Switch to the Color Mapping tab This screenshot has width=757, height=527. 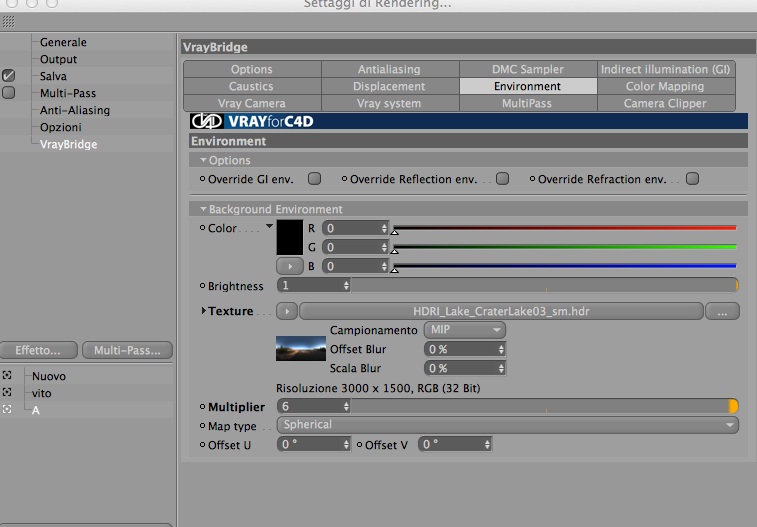point(666,86)
